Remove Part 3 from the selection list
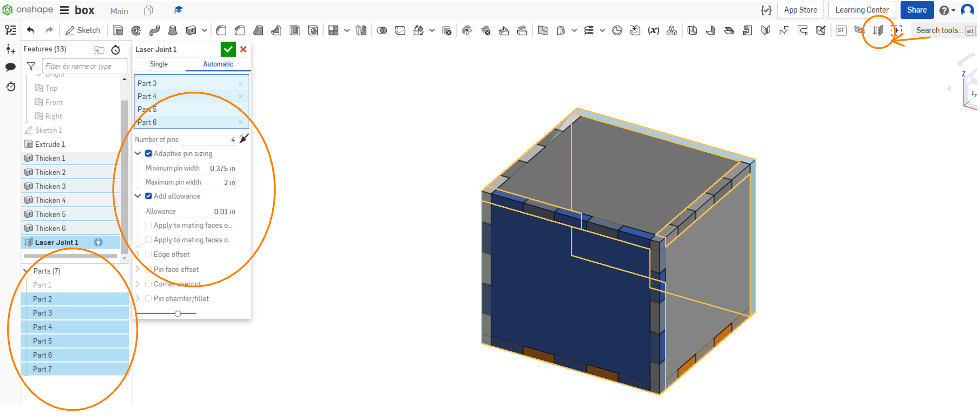The image size is (980, 420). pos(240,83)
